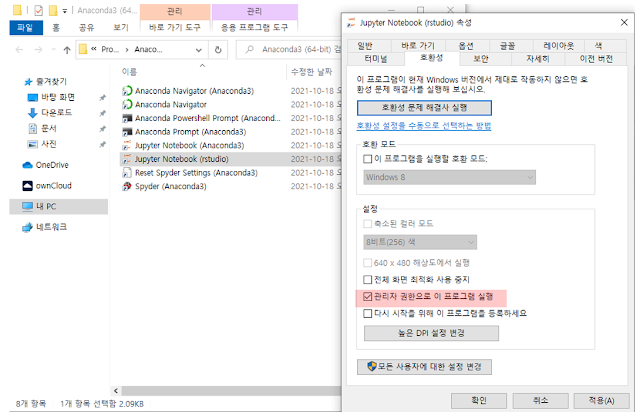Click the 즐겨찾기 star icon in sidebar
The height and width of the screenshot is (412, 640).
pos(28,82)
